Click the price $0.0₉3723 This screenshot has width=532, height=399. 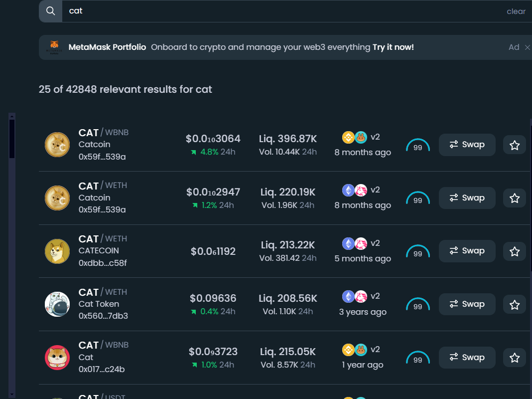(213, 352)
